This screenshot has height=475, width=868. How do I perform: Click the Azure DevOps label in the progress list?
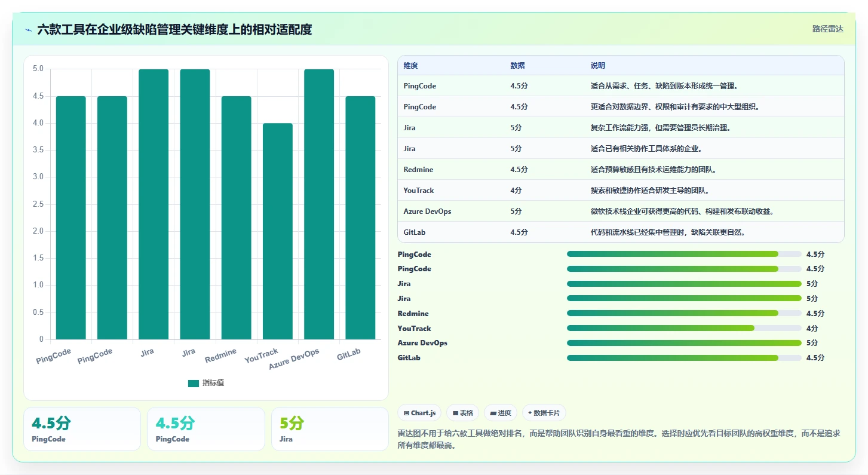point(422,343)
